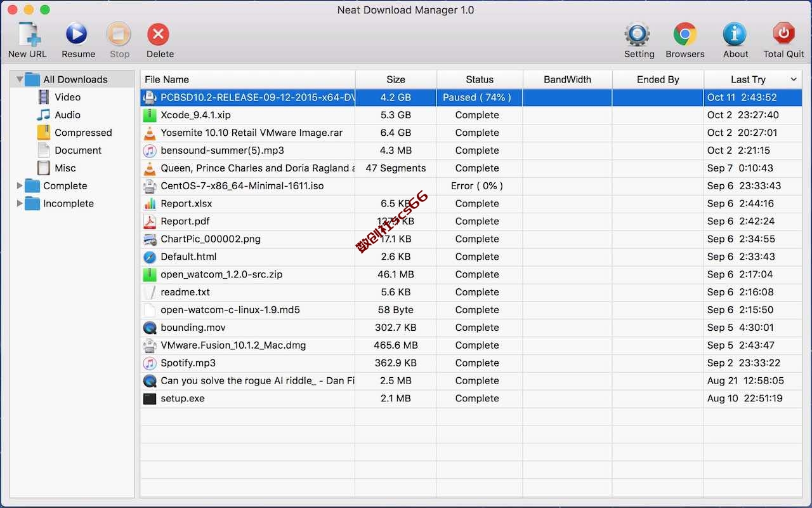The height and width of the screenshot is (508, 812).
Task: Select the open_watcom_1.2.0-src.zip file name
Action: [x=221, y=275]
